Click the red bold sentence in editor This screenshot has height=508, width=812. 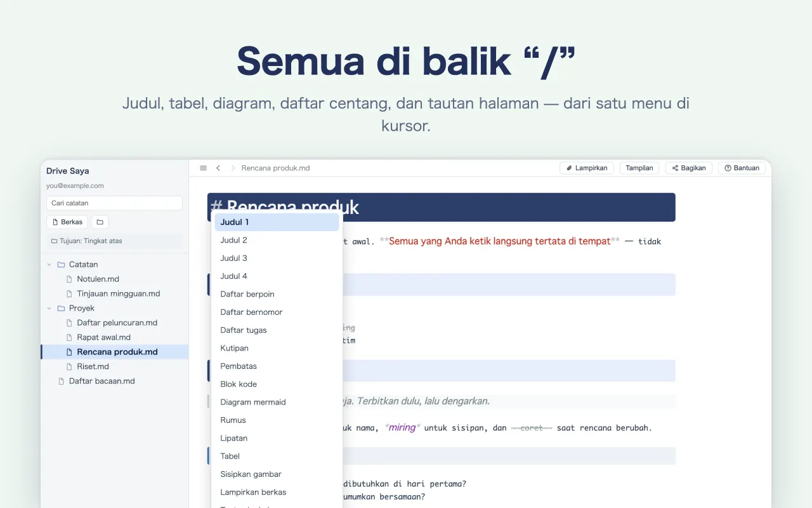(x=500, y=241)
